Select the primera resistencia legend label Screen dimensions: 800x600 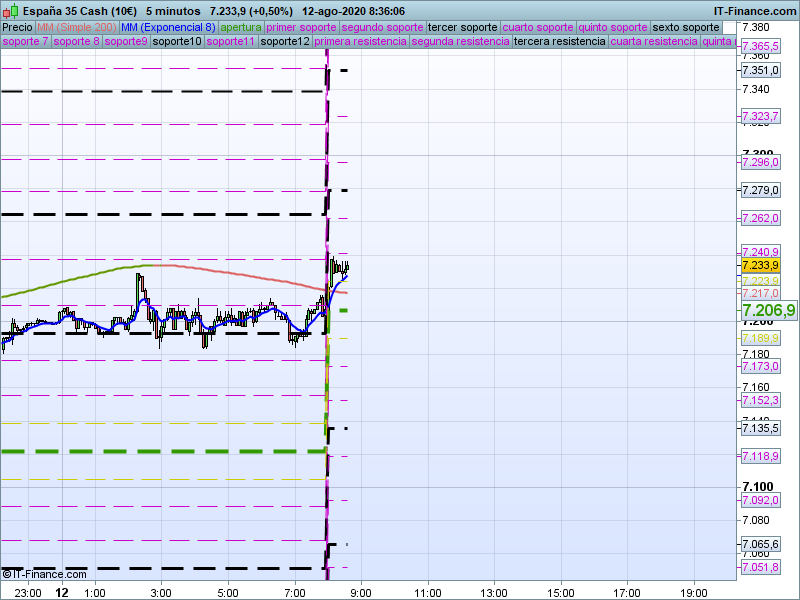pyautogui.click(x=359, y=42)
